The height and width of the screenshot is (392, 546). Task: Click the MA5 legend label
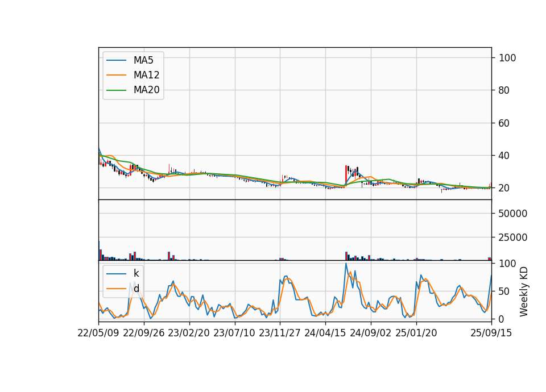coord(143,60)
